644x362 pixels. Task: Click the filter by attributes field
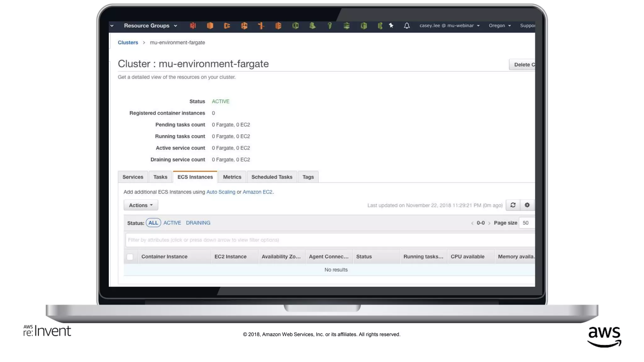point(330,240)
